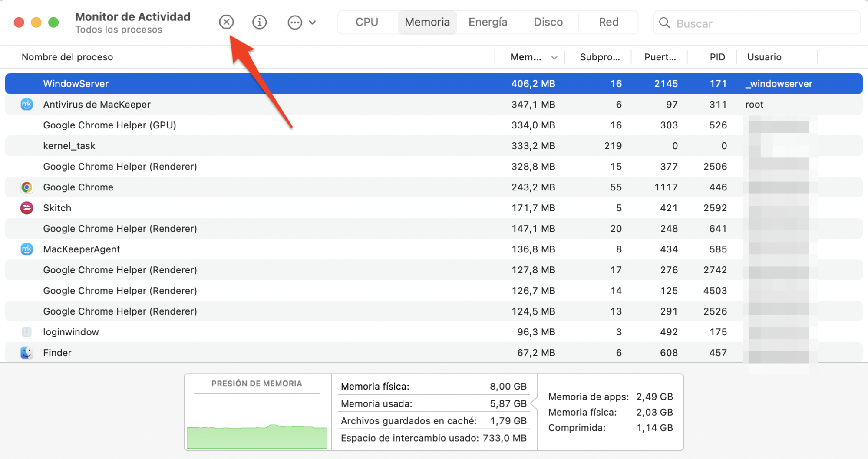Click the stop process (X) icon
This screenshot has width=868, height=459.
click(226, 22)
